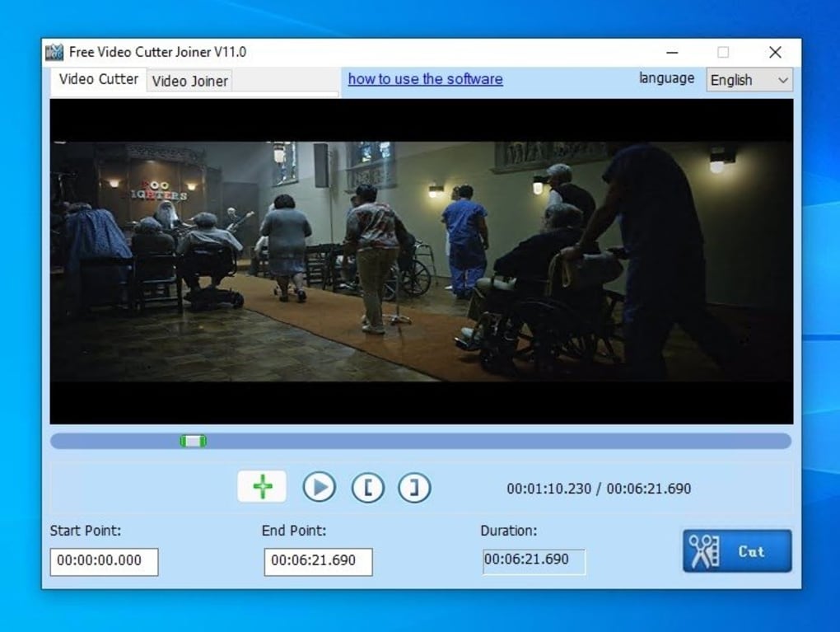Set start point with left bracket icon

tap(368, 488)
